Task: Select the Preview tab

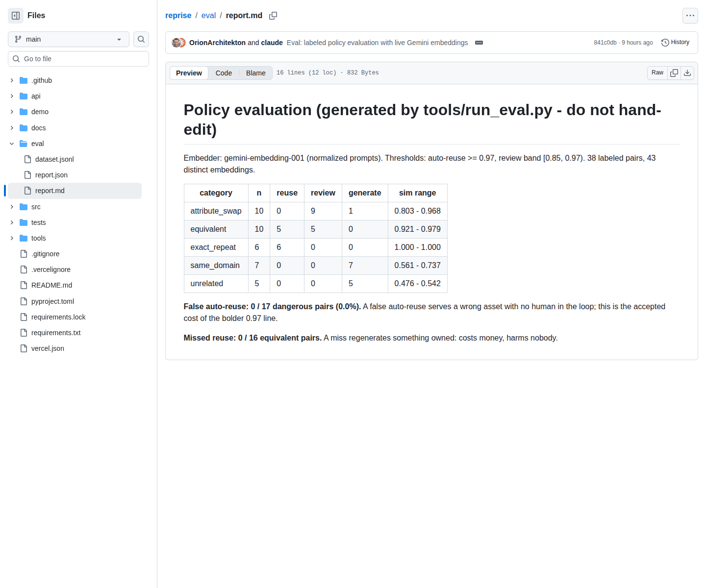Action: (189, 73)
